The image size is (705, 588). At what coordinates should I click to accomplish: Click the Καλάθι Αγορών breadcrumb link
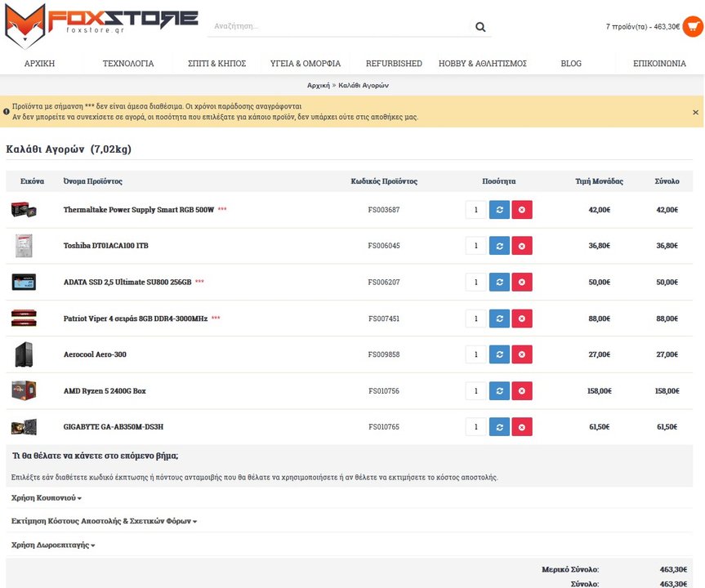coord(364,86)
